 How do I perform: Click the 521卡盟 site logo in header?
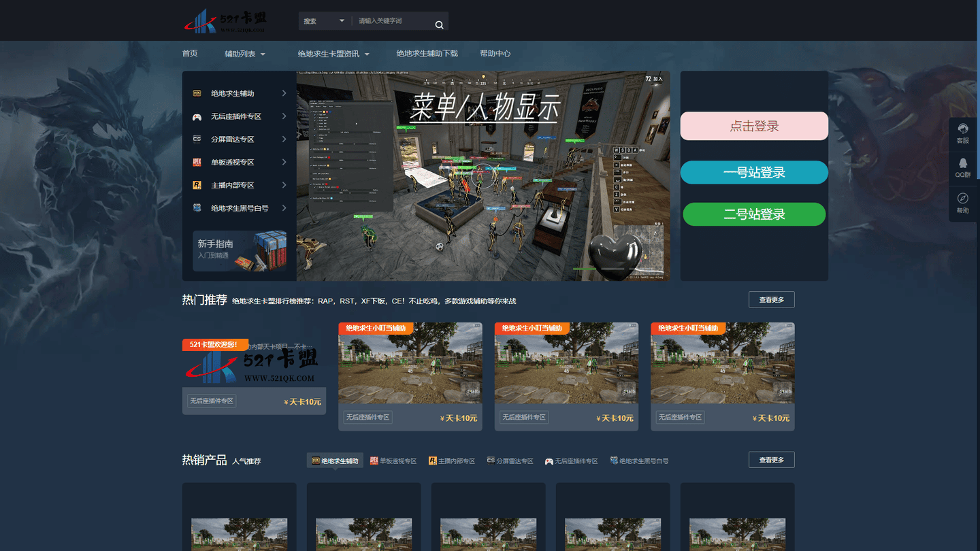(x=226, y=21)
